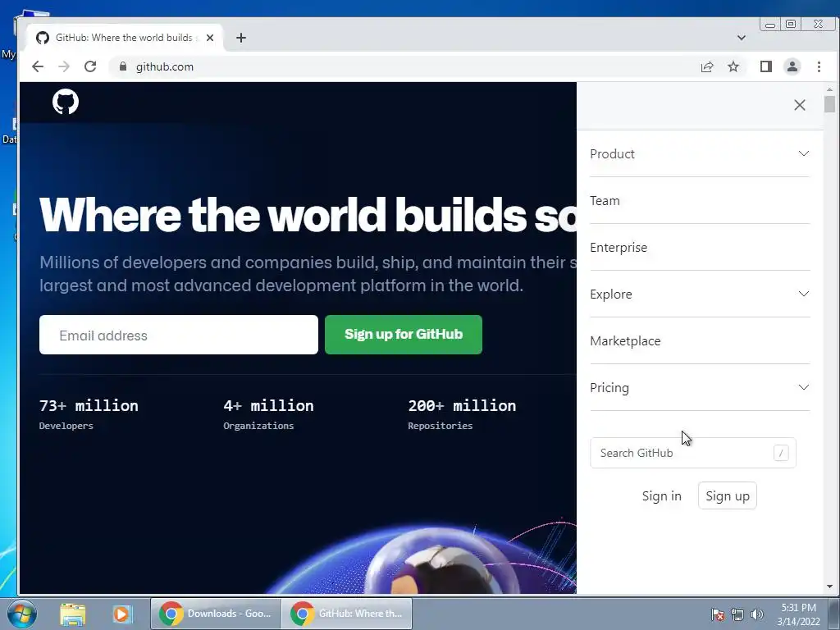This screenshot has height=630, width=840.
Task: Select GitHub Chrome taskbar window
Action: pyautogui.click(x=347, y=614)
